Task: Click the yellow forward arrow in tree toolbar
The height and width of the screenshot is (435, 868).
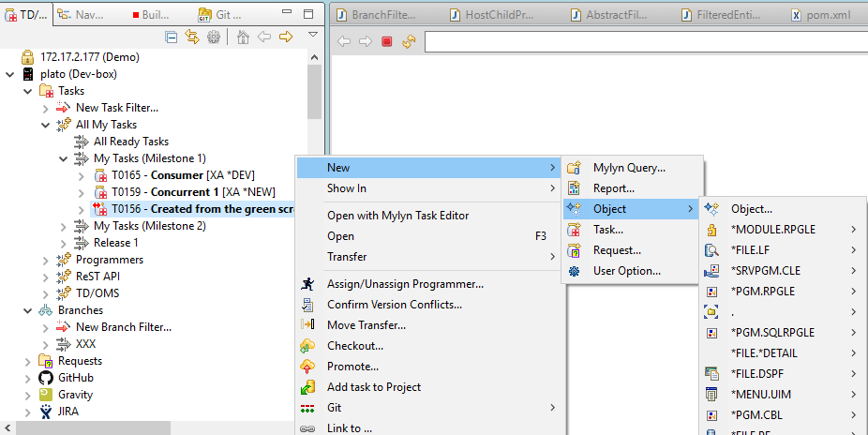Action: point(286,37)
